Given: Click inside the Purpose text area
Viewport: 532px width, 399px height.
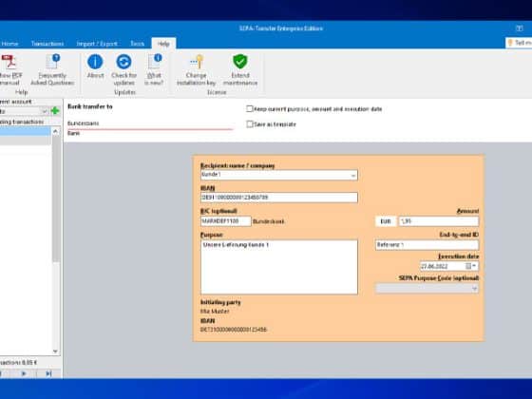Looking at the screenshot, I should (x=279, y=267).
